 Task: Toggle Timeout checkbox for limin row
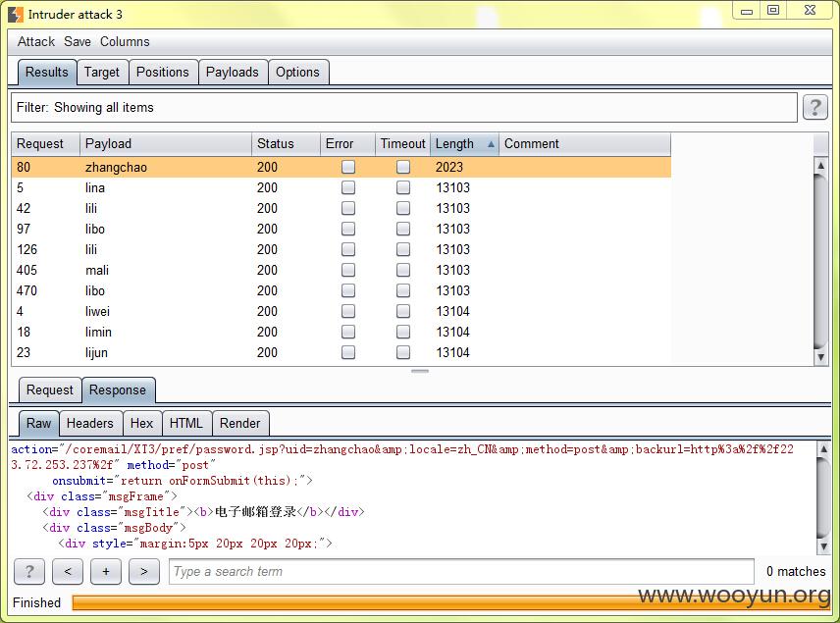click(403, 333)
